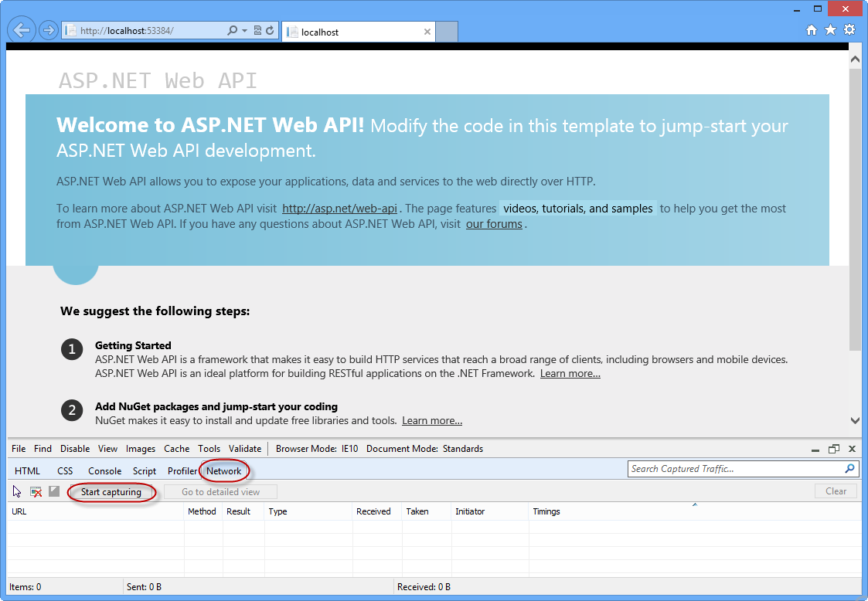This screenshot has height=601, width=868.
Task: Follow the http://asp.net/web-api link
Action: 339,208
